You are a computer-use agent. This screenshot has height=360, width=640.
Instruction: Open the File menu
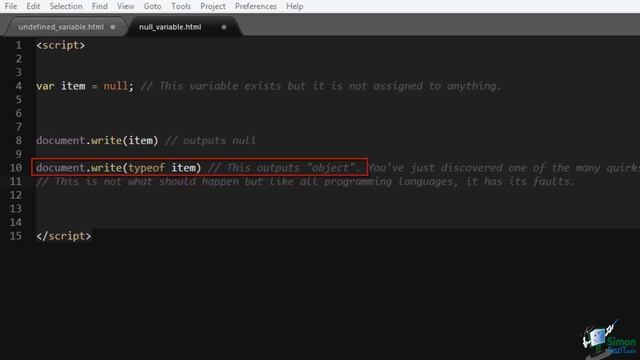[11, 6]
